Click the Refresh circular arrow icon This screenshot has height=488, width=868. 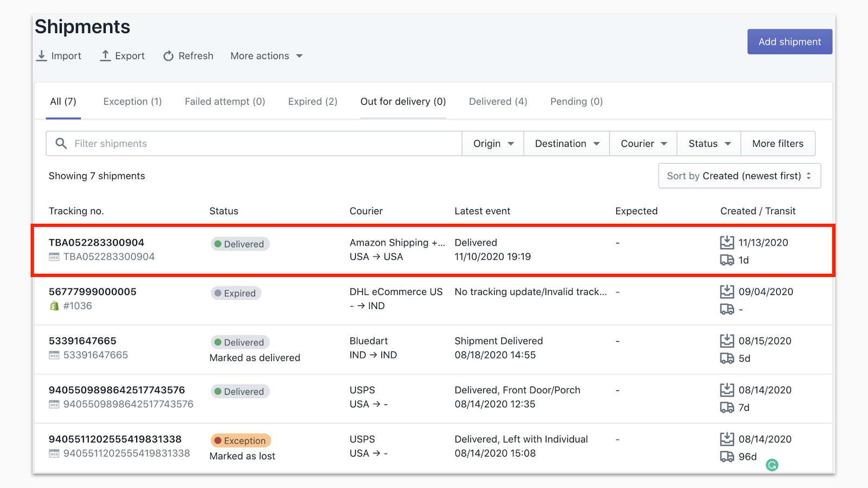pos(169,56)
